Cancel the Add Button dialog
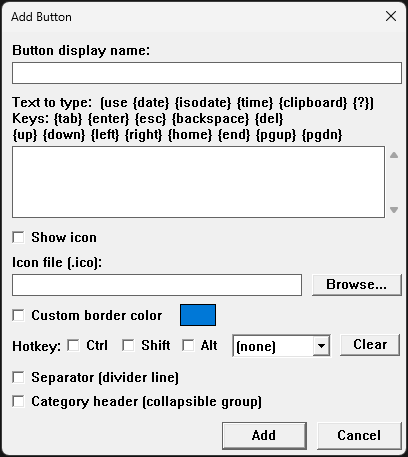The height and width of the screenshot is (457, 408). click(359, 436)
